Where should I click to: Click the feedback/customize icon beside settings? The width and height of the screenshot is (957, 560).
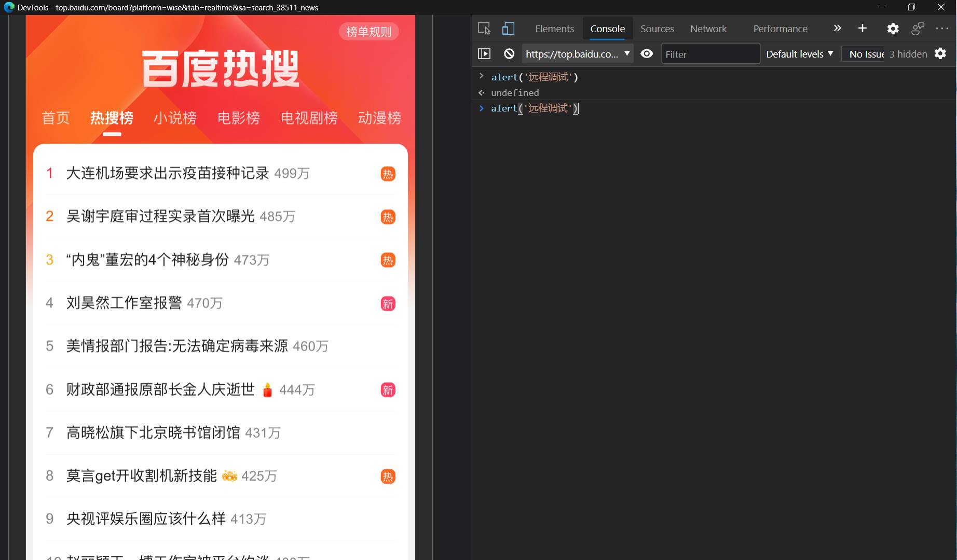pyautogui.click(x=918, y=29)
